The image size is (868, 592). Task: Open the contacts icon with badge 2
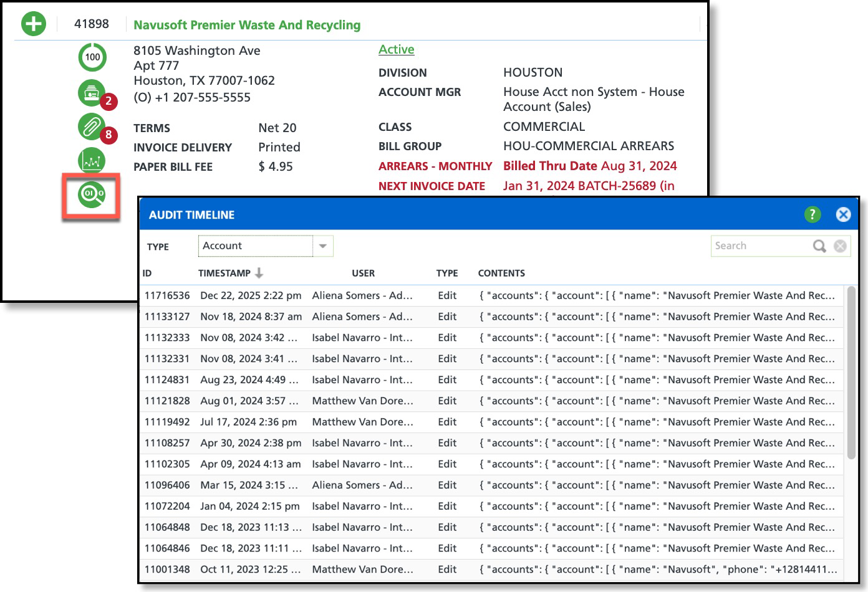(92, 93)
